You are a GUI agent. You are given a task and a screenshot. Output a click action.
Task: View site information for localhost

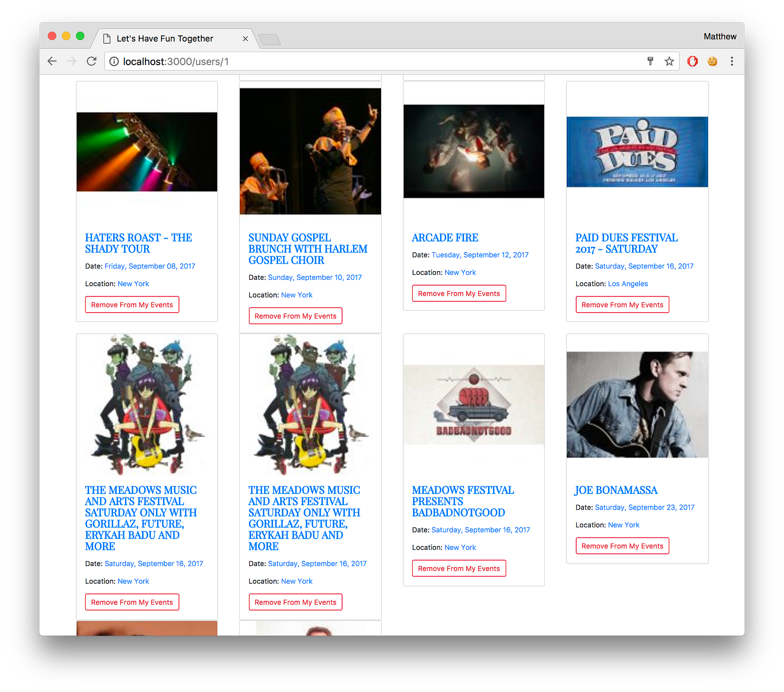114,61
